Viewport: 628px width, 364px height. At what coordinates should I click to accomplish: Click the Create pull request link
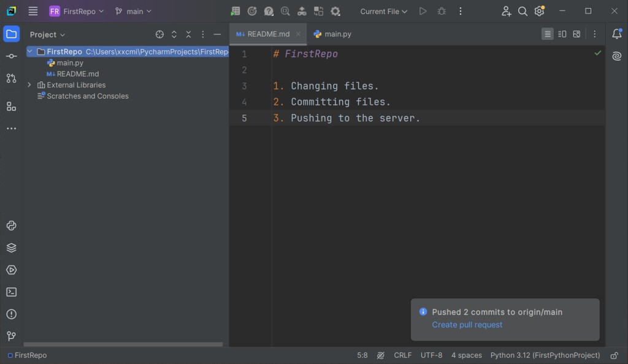coord(467,325)
